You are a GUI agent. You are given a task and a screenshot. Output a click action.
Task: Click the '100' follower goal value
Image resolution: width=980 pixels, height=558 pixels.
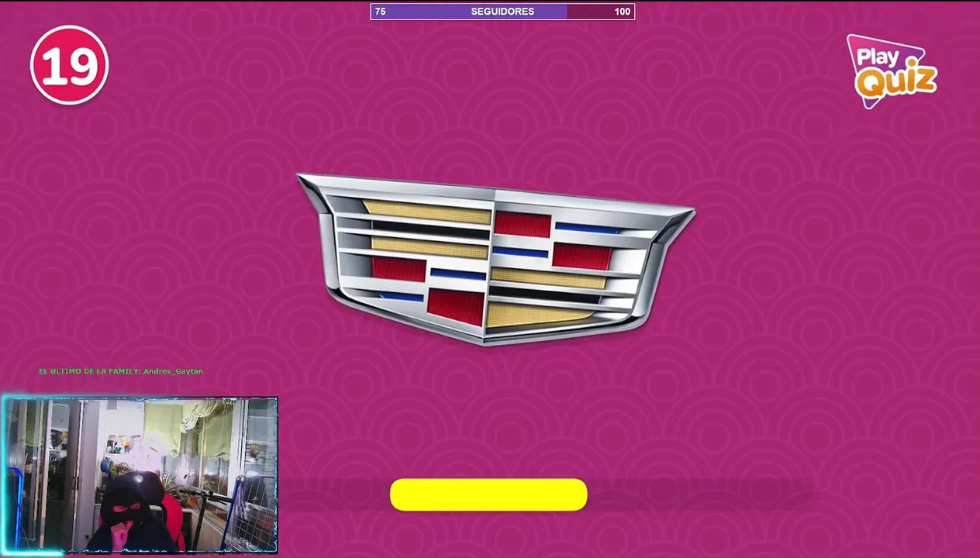click(x=622, y=12)
